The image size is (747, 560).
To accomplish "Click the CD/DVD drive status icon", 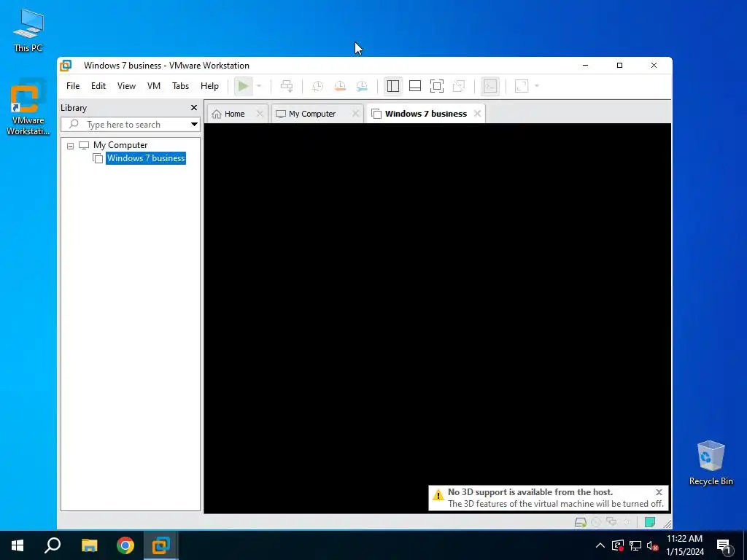I will click(596, 522).
